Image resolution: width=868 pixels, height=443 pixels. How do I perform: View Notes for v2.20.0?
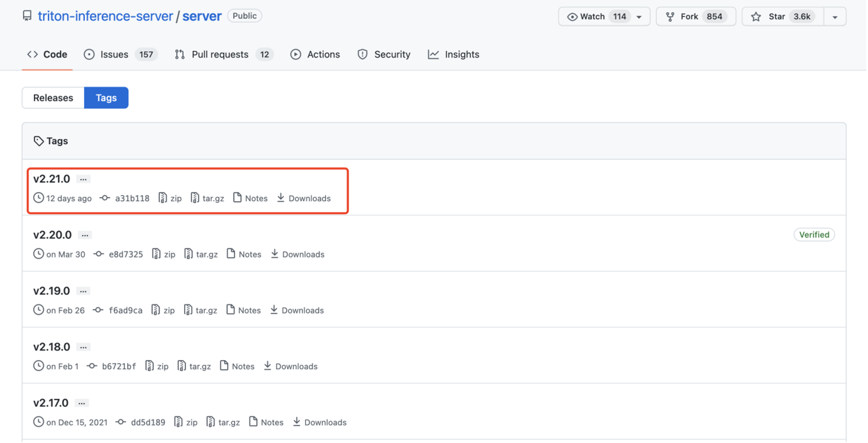244,254
